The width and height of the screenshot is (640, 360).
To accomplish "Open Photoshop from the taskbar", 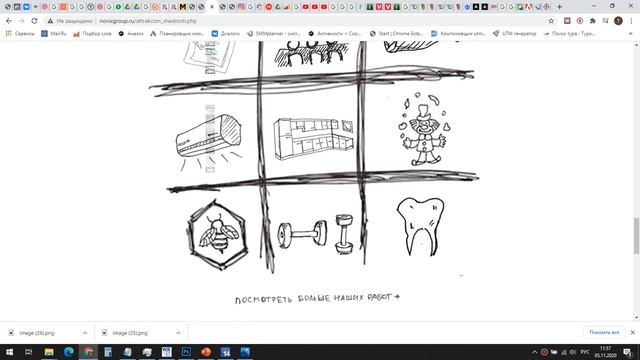I will point(186,352).
